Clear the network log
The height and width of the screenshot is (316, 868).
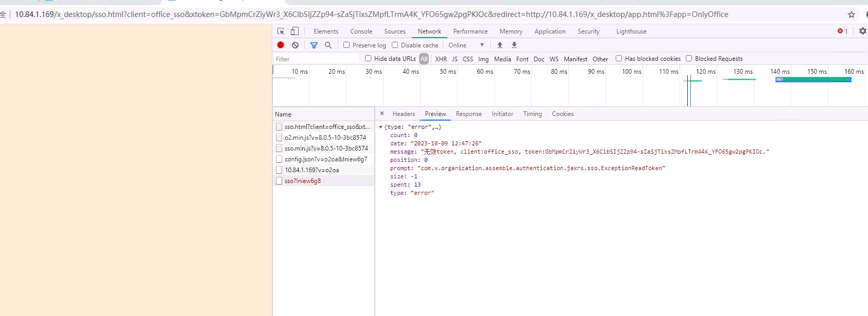295,45
